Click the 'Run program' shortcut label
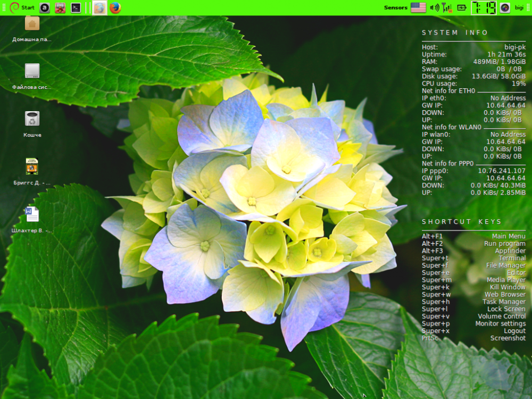This screenshot has width=532, height=399. 505,244
